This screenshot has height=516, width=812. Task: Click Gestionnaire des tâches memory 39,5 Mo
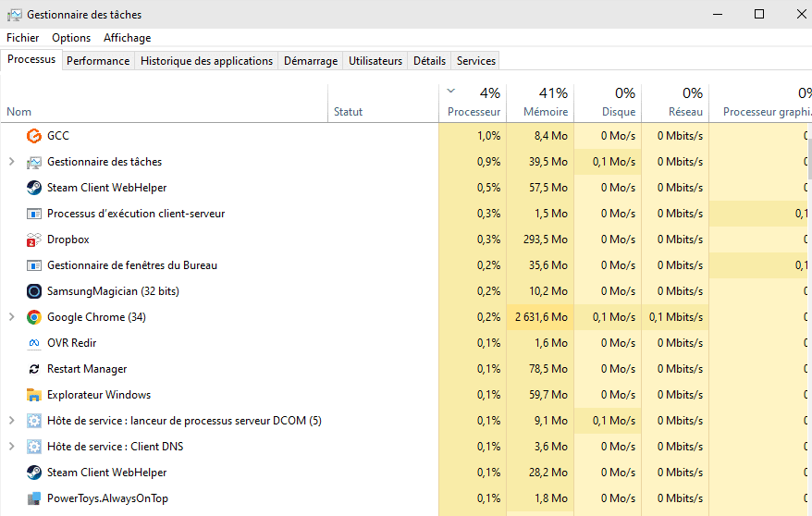tap(548, 162)
